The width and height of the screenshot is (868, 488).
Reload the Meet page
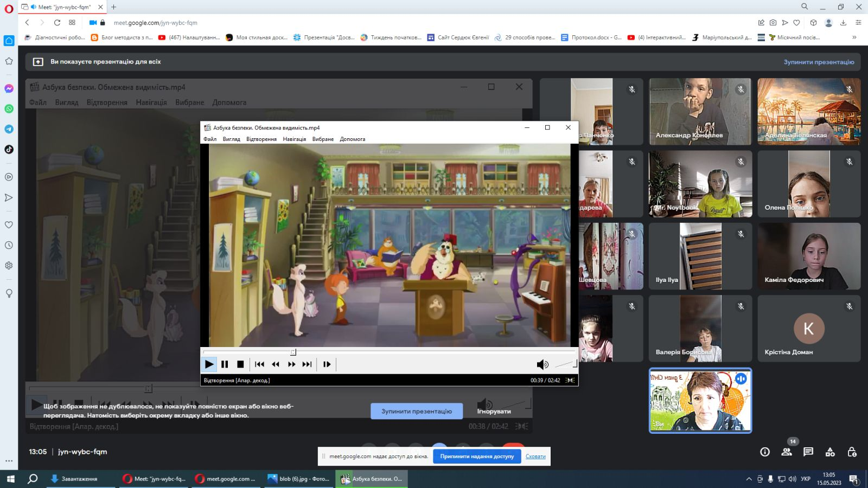point(57,23)
